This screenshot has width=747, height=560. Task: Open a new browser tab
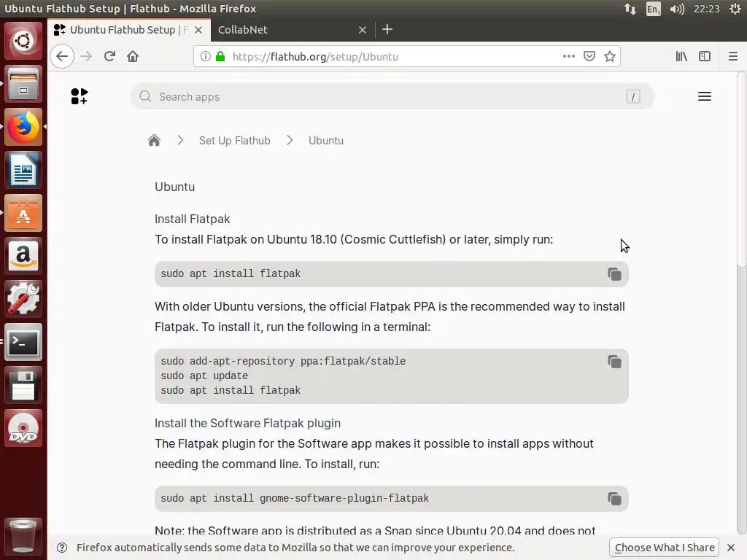tap(387, 29)
